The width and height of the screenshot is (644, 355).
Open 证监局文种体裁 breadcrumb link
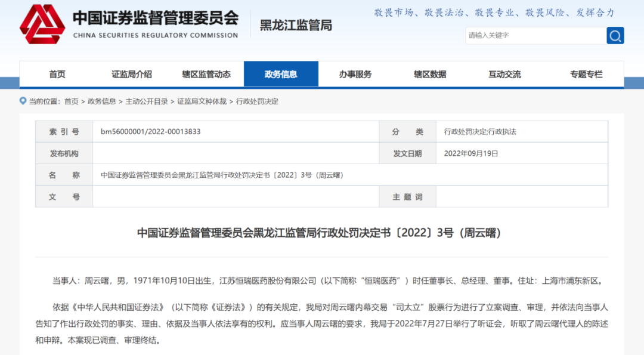pos(202,101)
